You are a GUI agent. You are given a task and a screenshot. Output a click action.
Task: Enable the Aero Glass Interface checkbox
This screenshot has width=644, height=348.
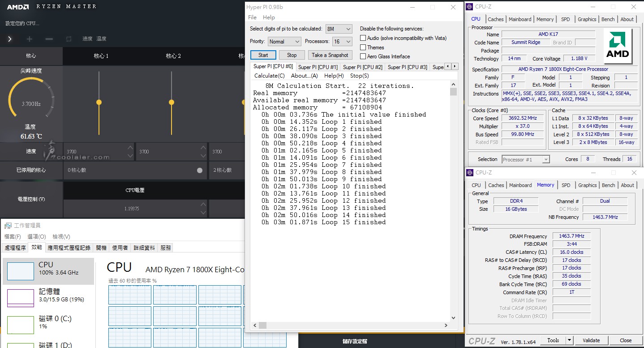pos(363,56)
